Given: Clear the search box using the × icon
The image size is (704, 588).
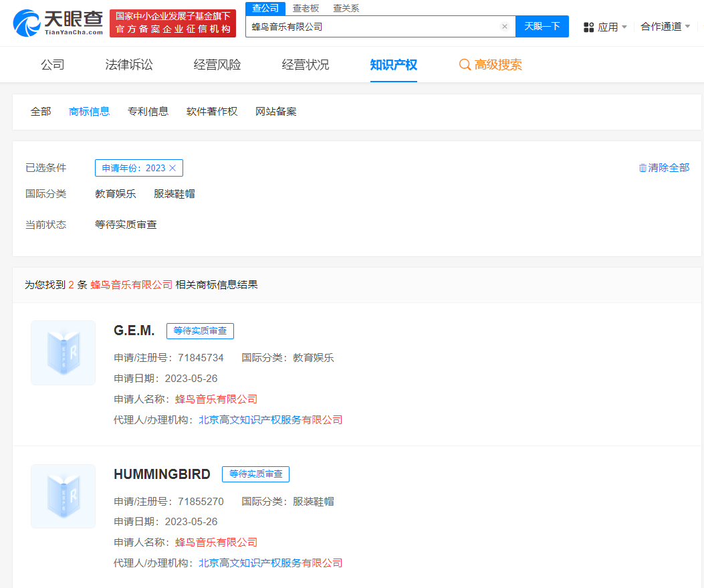Looking at the screenshot, I should click(x=505, y=25).
